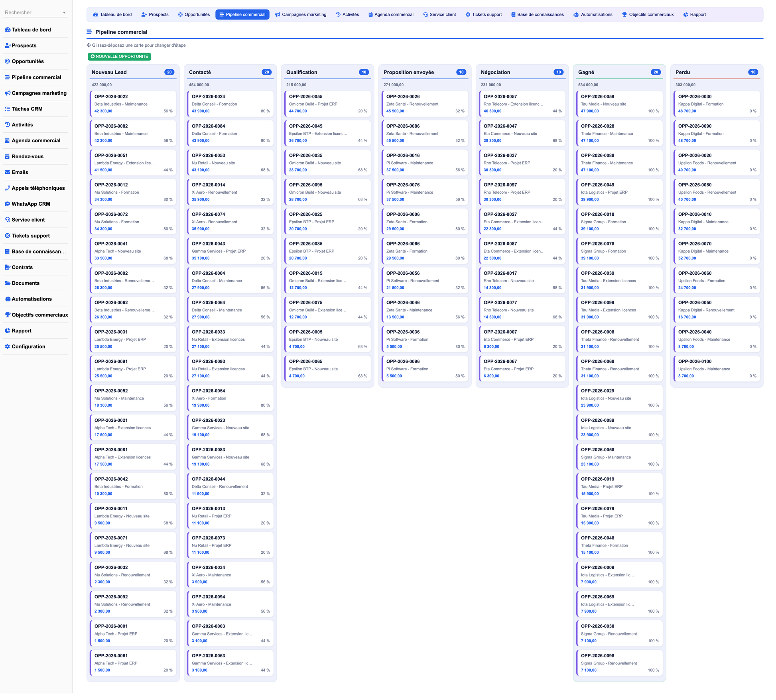Viewport: 776px width, 700px height.
Task: Click the Nouvelle opportunité button
Action: 120,57
